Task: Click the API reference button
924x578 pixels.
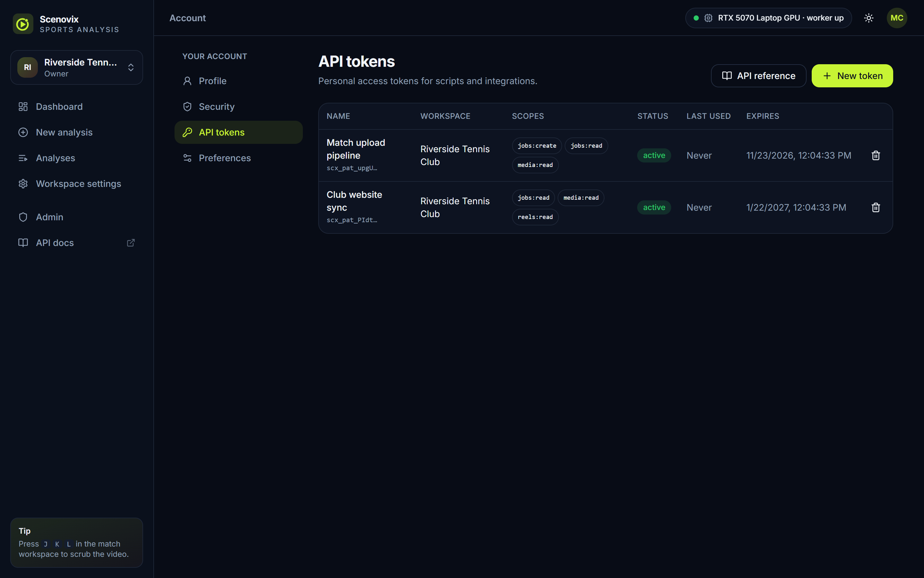Action: pos(758,76)
